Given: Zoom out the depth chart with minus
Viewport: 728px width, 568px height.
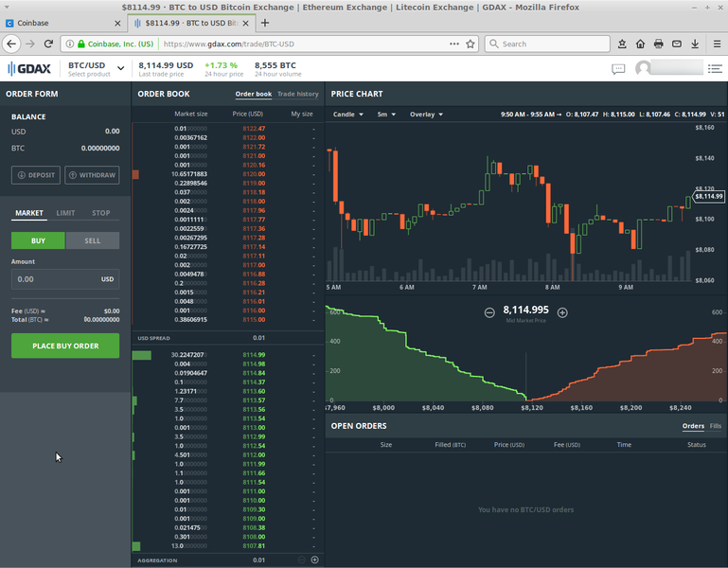Looking at the screenshot, I should click(489, 312).
